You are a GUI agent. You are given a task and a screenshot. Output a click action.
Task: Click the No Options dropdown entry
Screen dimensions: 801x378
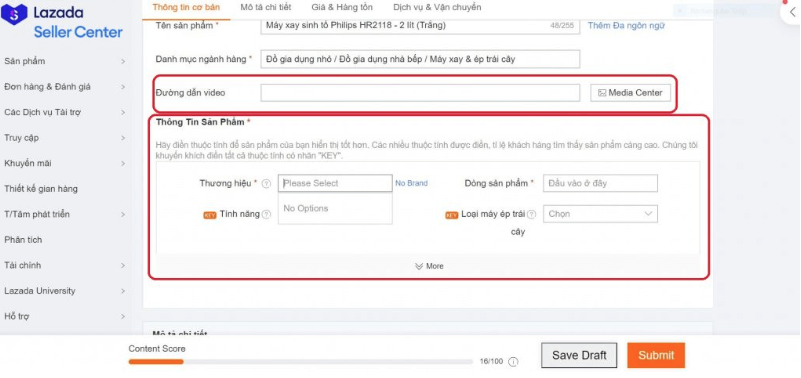(x=335, y=208)
